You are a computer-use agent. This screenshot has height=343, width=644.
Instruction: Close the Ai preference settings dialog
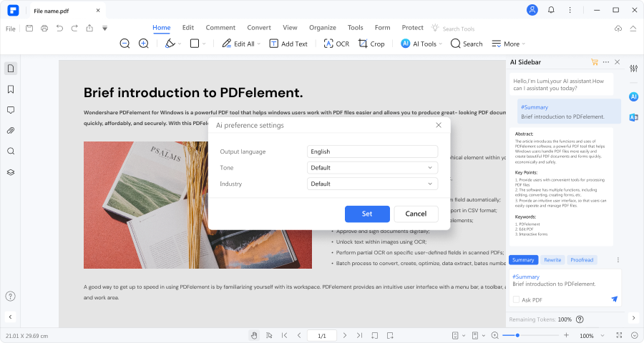pyautogui.click(x=439, y=125)
